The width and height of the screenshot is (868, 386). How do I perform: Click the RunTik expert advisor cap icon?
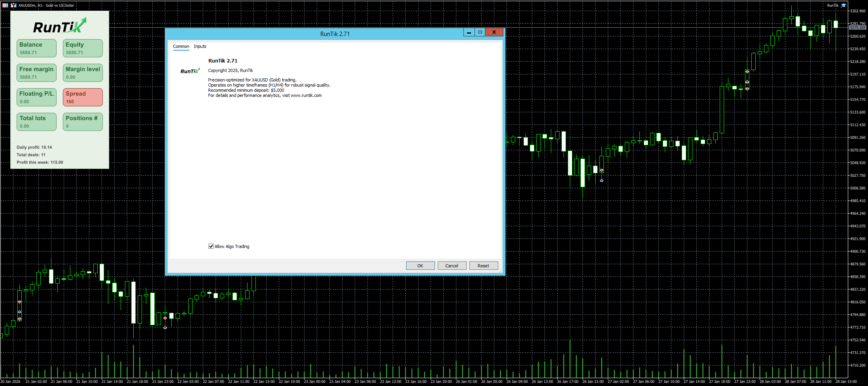click(843, 5)
